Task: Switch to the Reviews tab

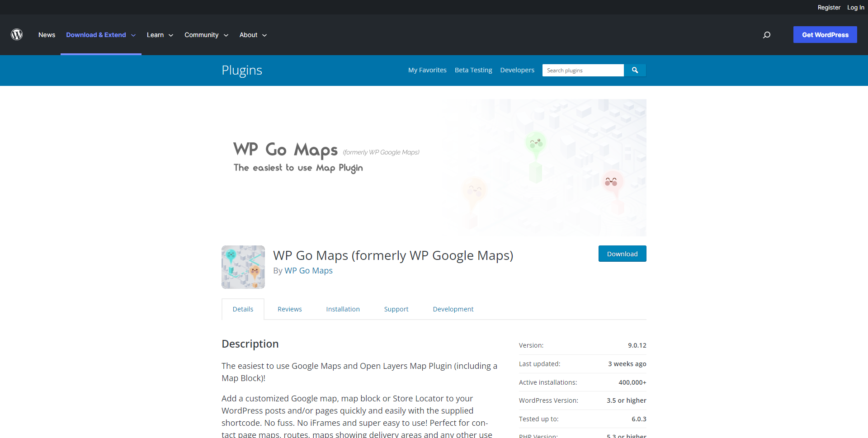Action: 289,309
